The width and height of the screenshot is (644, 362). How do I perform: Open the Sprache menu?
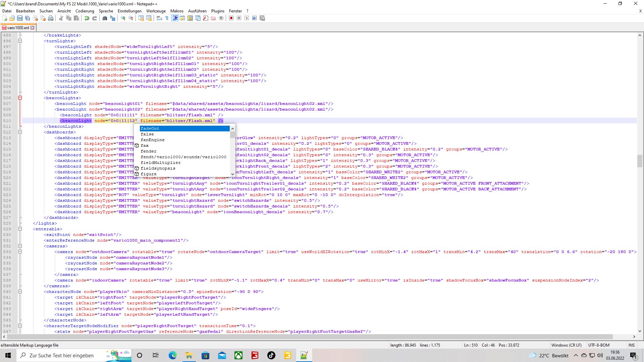[106, 11]
